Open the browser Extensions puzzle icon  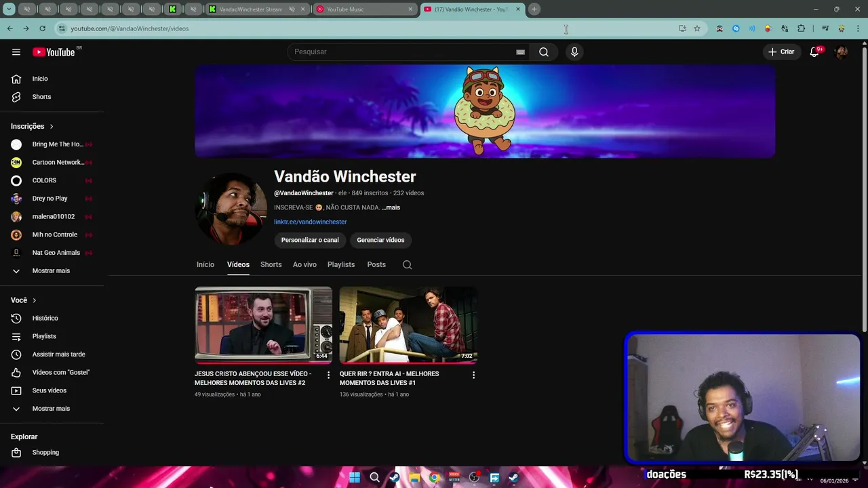(x=801, y=28)
